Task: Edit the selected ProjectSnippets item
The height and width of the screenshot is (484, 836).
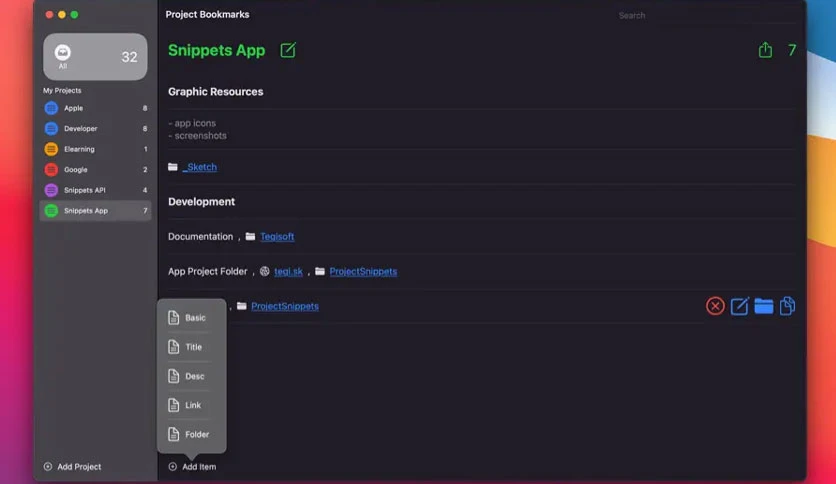Action: coord(739,306)
